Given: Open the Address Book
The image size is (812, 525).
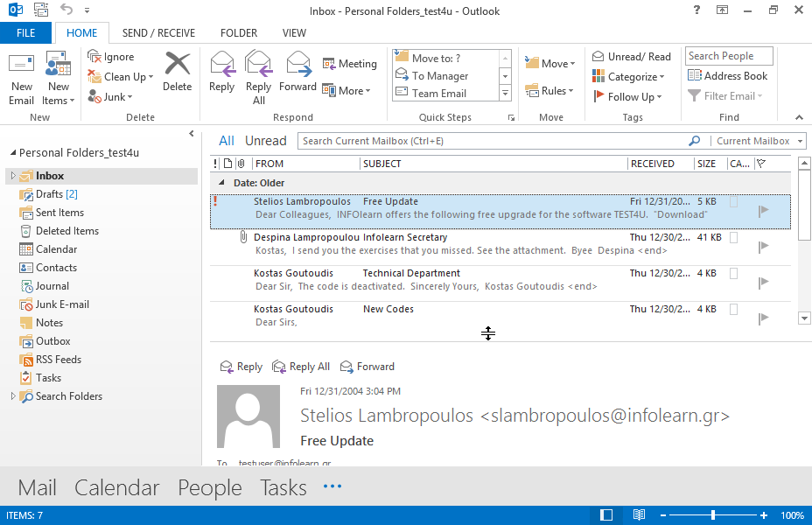Looking at the screenshot, I should tap(728, 75).
